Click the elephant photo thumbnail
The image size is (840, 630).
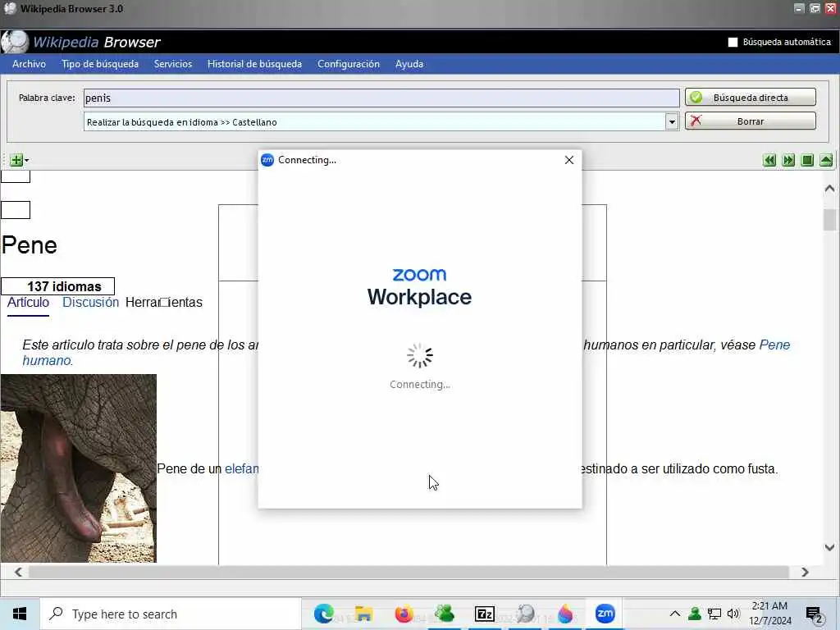point(79,468)
